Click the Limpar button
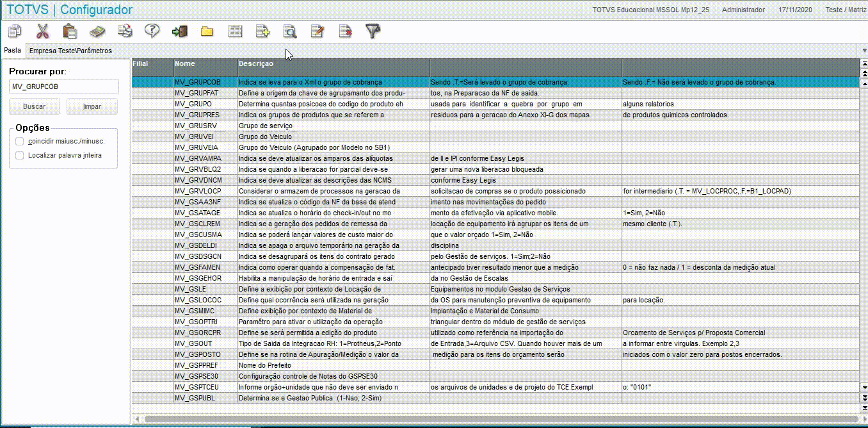The image size is (868, 428). [x=92, y=106]
